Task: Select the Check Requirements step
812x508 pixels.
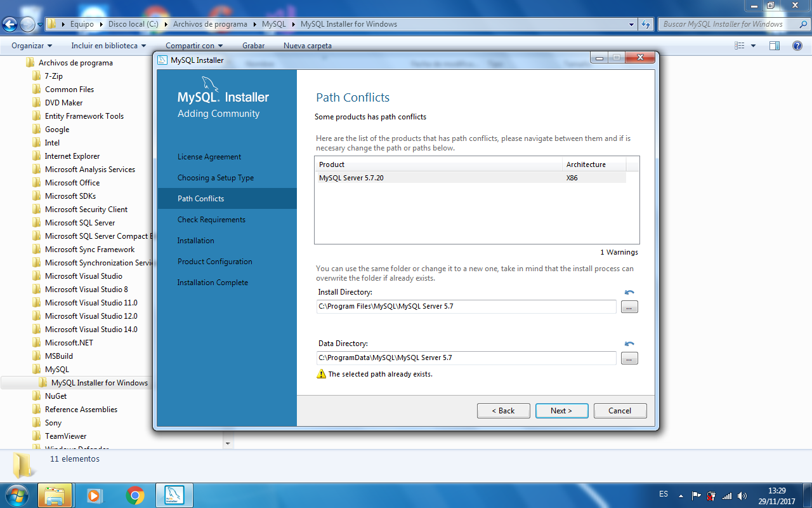Action: (x=211, y=220)
